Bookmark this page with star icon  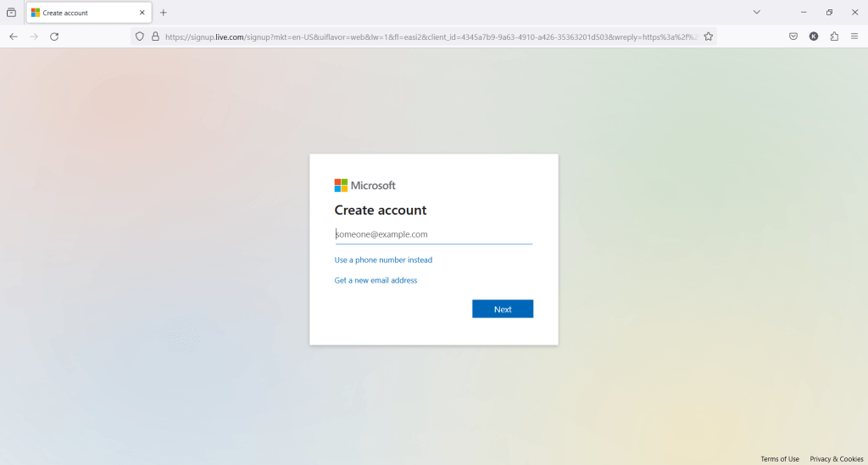coord(708,36)
